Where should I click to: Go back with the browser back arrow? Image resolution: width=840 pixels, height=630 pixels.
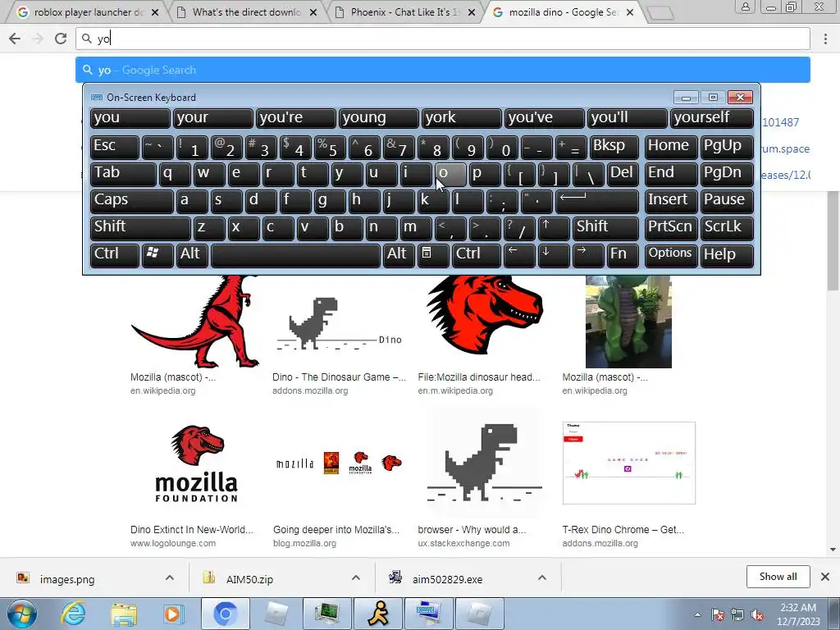tap(15, 39)
